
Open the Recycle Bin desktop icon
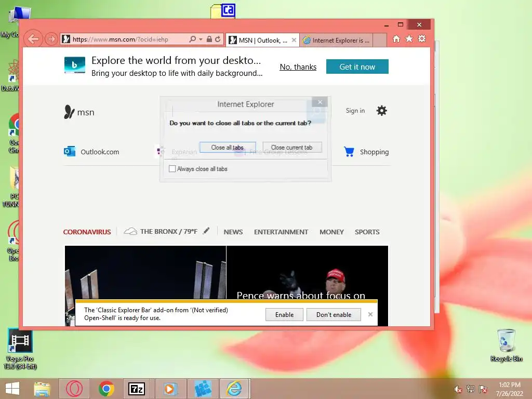(506, 345)
